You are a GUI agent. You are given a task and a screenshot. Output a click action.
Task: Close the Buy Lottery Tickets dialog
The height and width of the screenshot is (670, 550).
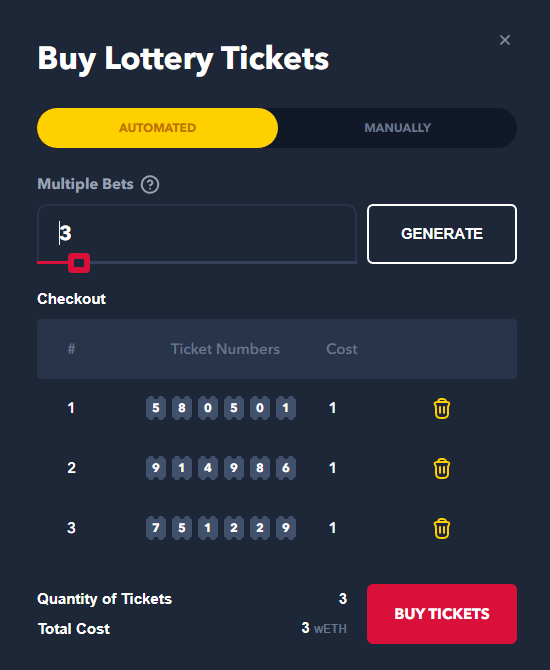(x=505, y=40)
